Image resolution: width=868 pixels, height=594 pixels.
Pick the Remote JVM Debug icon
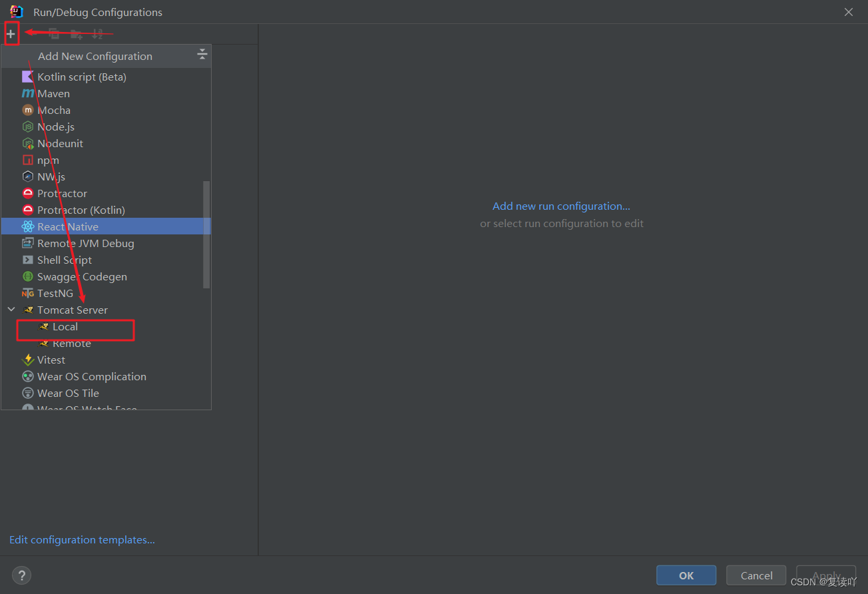click(x=27, y=243)
